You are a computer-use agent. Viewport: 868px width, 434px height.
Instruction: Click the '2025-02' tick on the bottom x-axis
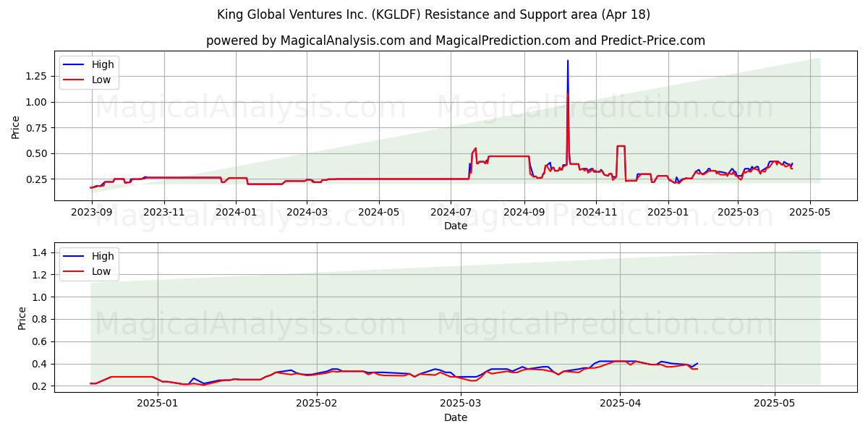[318, 404]
